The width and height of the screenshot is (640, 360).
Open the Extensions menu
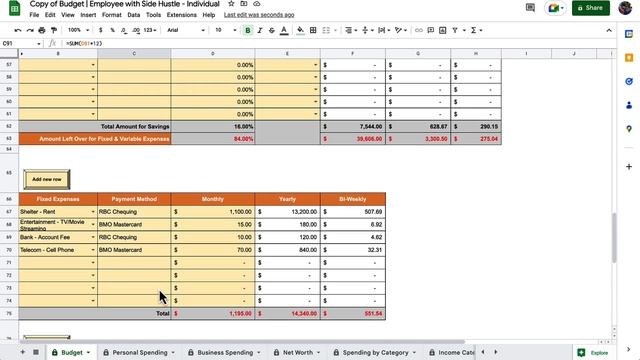[x=182, y=15]
